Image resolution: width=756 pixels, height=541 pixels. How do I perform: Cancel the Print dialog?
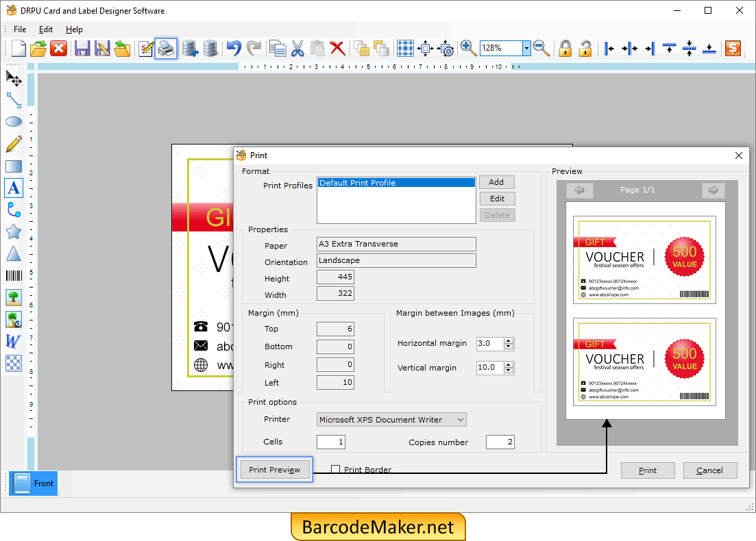click(709, 470)
